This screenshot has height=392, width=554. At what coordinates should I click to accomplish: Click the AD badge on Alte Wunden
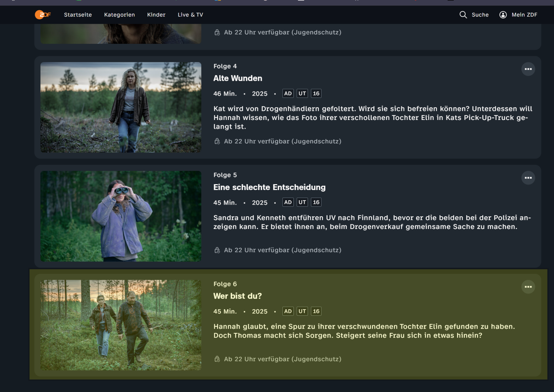(288, 93)
